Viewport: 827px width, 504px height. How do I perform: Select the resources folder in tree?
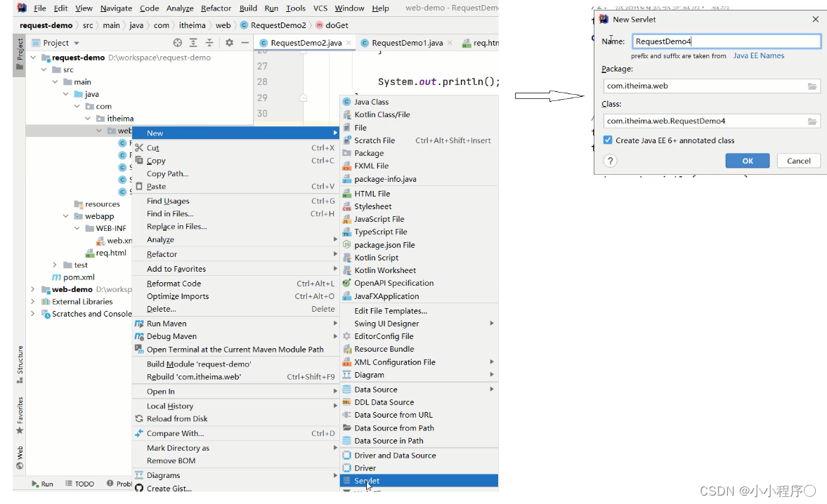click(x=97, y=204)
